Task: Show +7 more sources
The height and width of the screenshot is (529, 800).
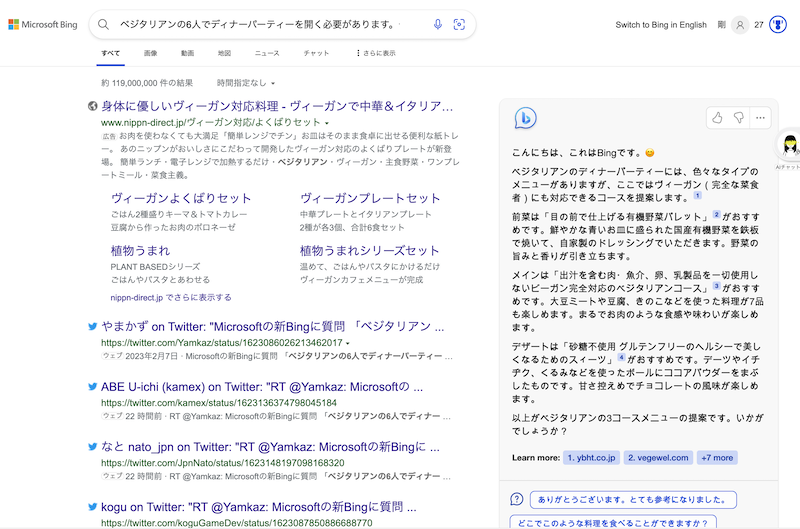Action: point(717,458)
